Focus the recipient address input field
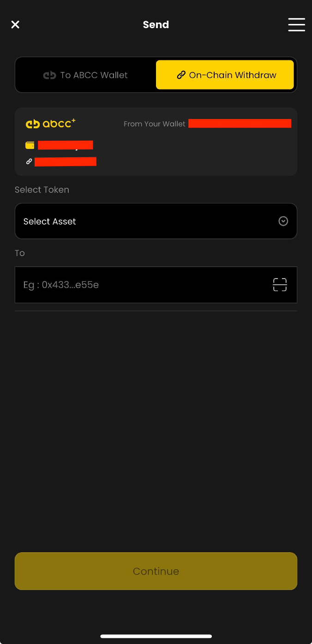The image size is (312, 644). [x=143, y=285]
